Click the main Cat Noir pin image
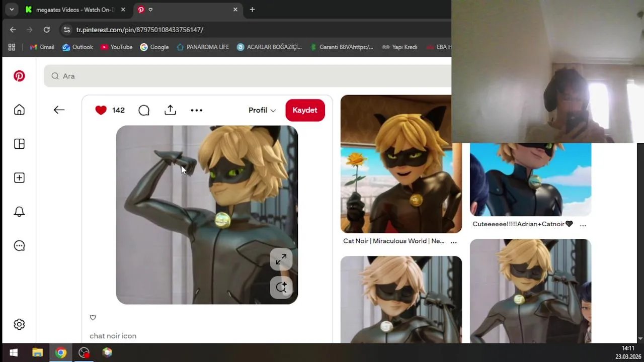 click(x=207, y=215)
